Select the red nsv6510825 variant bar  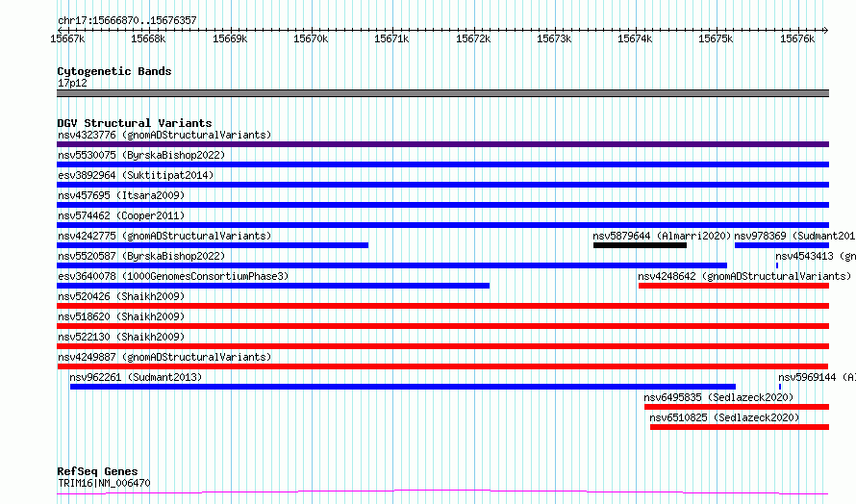pyautogui.click(x=740, y=427)
